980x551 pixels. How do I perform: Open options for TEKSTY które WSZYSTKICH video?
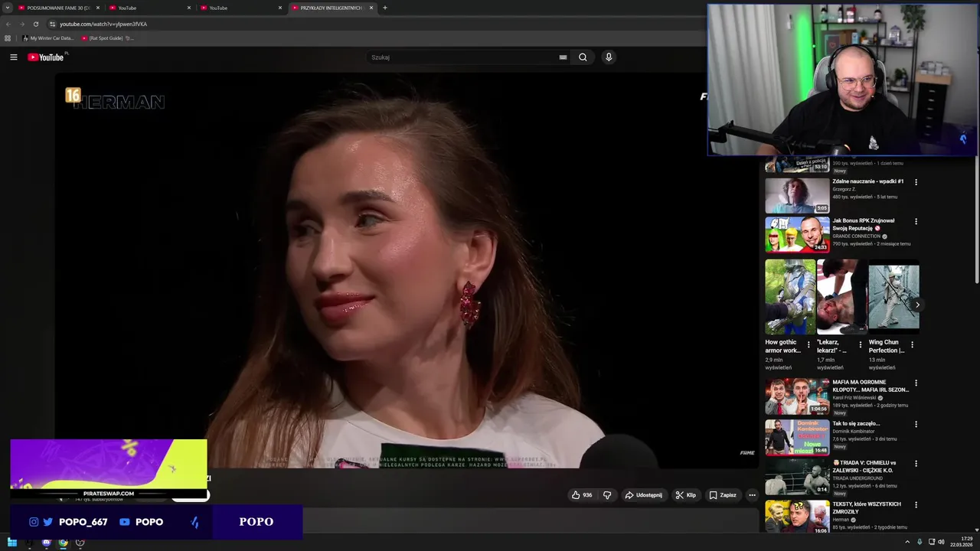[916, 504]
